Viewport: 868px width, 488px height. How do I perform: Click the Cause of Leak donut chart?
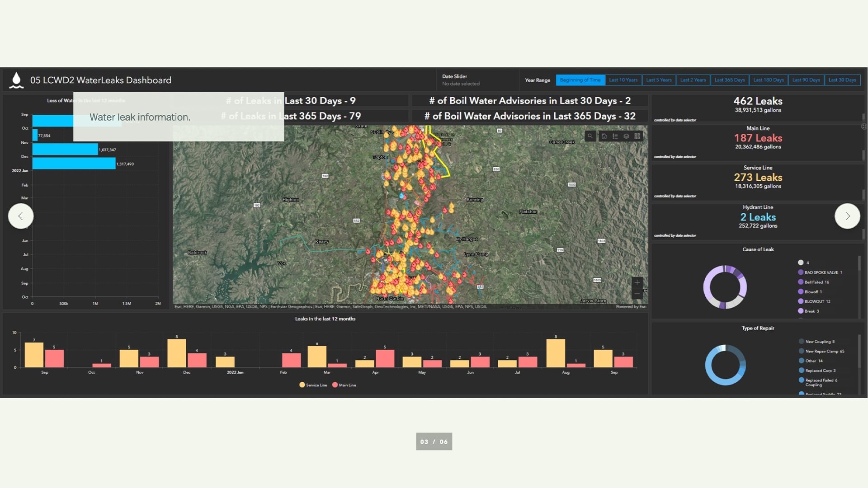[x=725, y=287]
